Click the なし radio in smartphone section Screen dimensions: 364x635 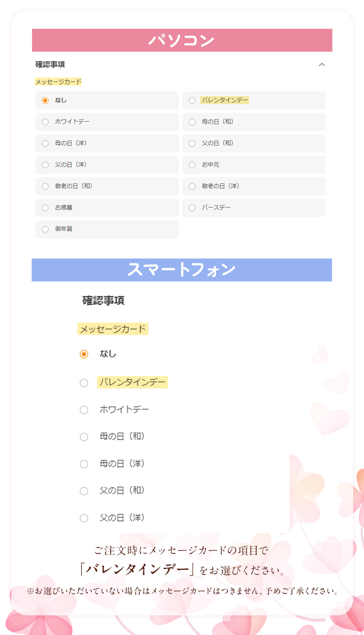tap(84, 354)
